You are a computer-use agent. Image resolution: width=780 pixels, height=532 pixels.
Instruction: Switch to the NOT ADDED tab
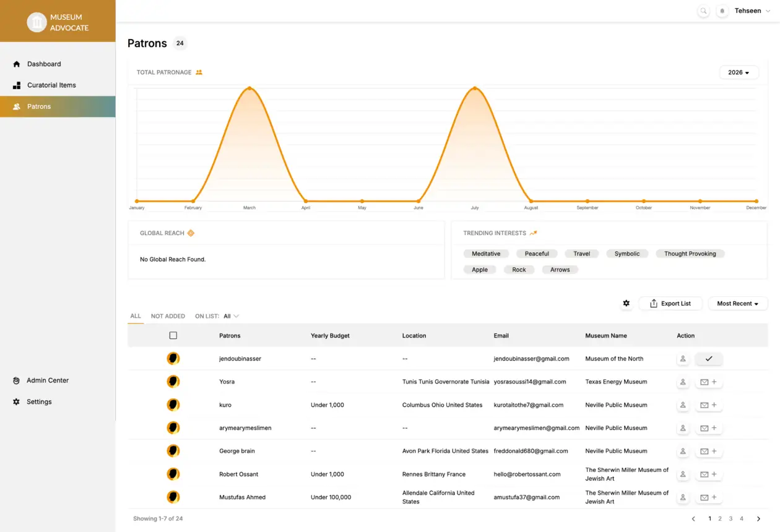[x=168, y=316]
